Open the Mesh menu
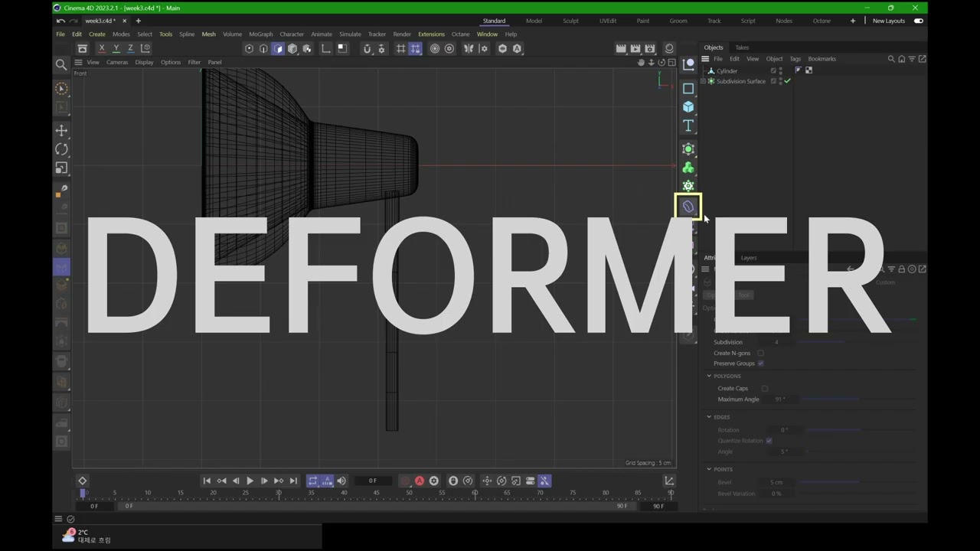 coord(208,34)
